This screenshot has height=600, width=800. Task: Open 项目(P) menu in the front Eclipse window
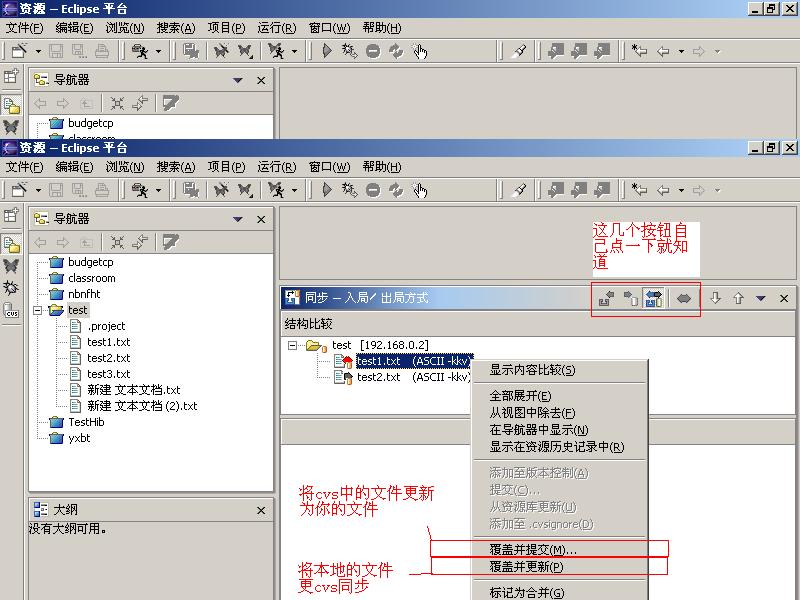pyautogui.click(x=226, y=167)
